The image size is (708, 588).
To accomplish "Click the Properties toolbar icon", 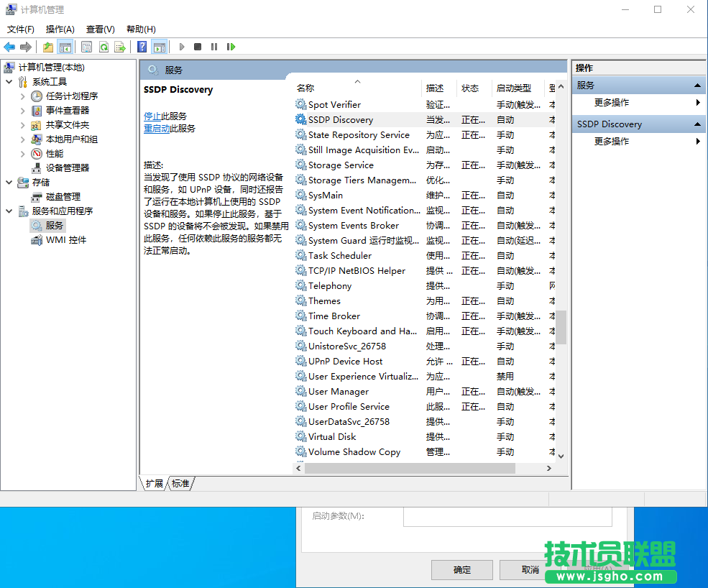I will coord(86,47).
